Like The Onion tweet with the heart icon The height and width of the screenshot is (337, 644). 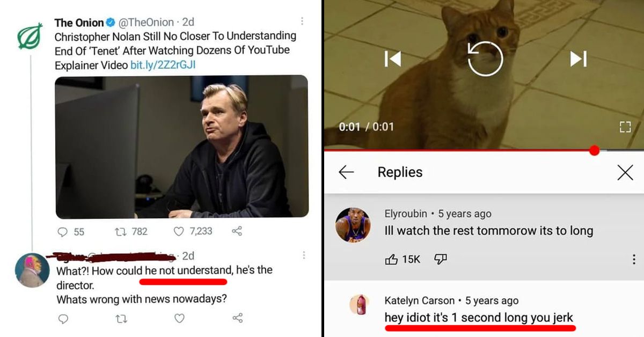pyautogui.click(x=179, y=231)
